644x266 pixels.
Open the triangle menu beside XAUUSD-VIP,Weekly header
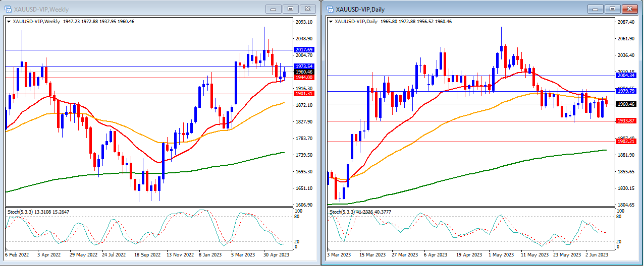[x=9, y=22]
